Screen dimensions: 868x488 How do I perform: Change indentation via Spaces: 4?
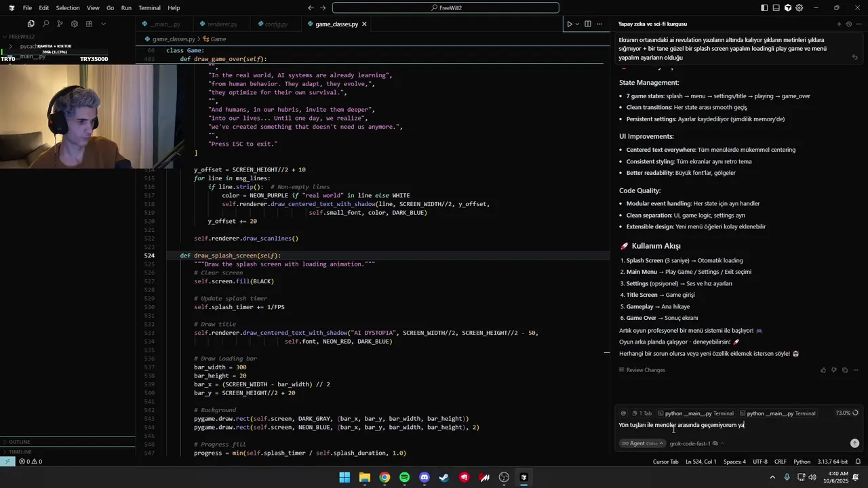pyautogui.click(x=734, y=462)
